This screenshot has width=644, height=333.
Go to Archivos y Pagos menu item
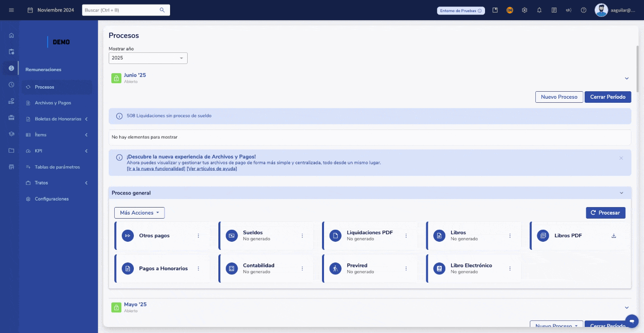53,103
